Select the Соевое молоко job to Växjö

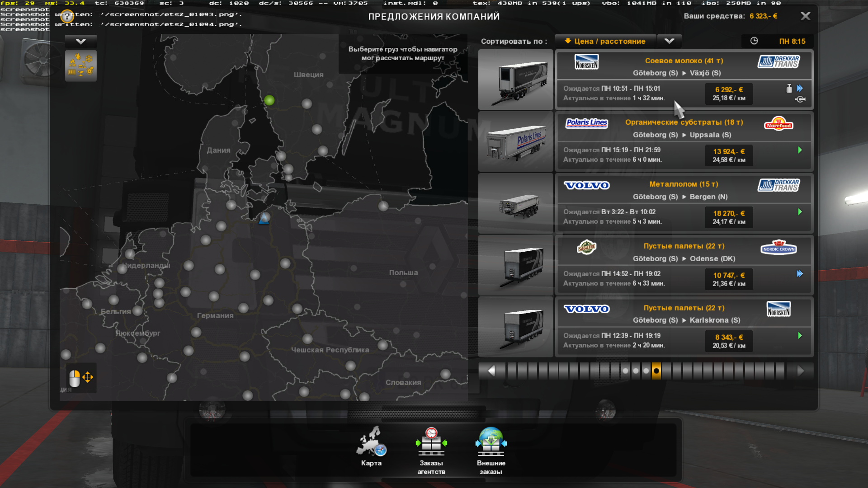coord(684,80)
